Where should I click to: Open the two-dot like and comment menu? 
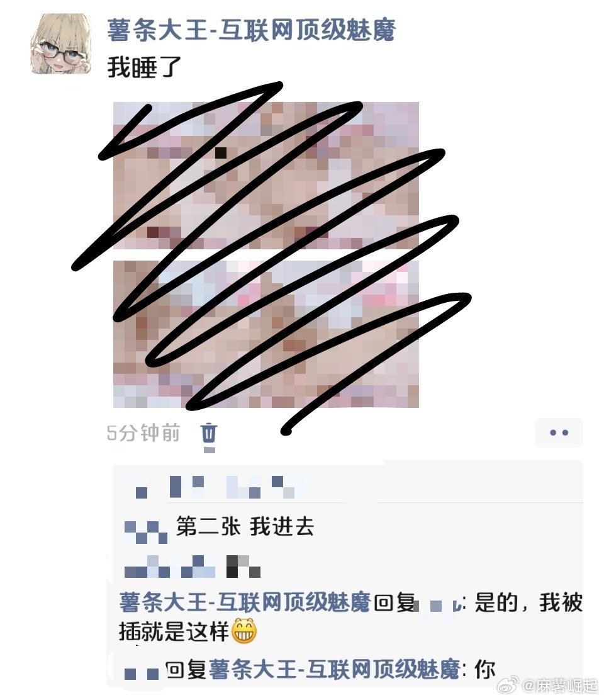(x=559, y=432)
